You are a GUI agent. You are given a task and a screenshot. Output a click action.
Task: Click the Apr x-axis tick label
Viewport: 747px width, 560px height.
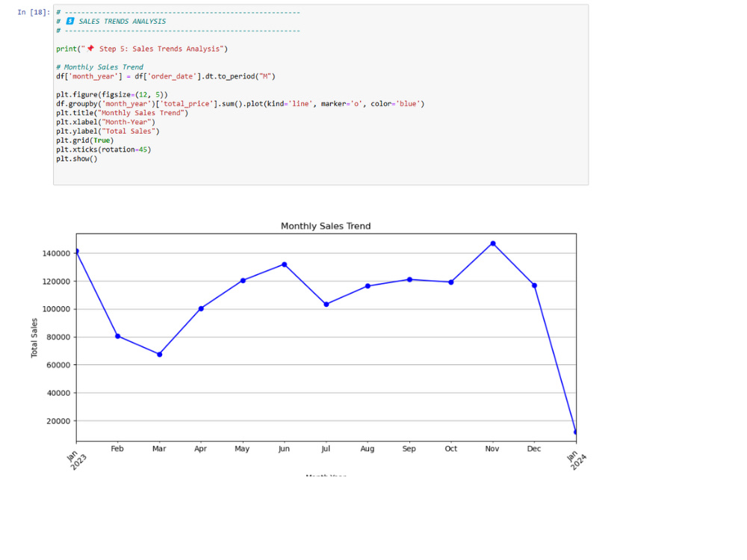(200, 449)
